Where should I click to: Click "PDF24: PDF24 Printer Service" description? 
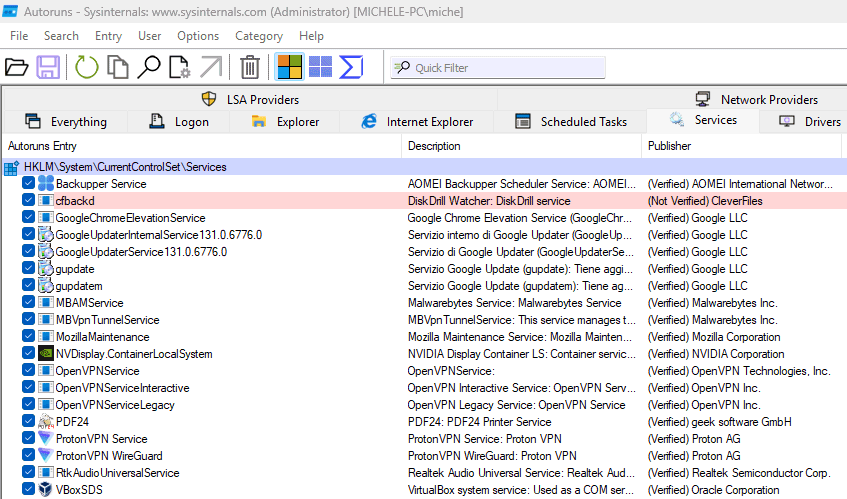click(480, 422)
